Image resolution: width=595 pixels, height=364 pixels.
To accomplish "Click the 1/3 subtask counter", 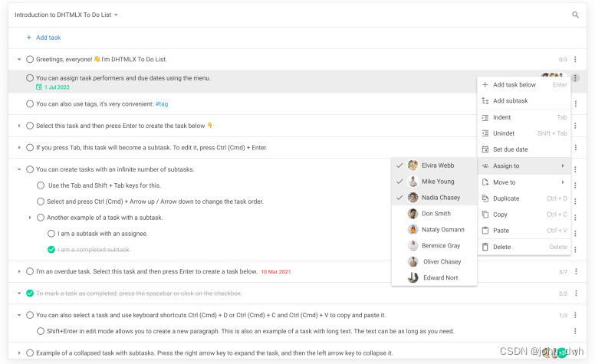I will click(x=563, y=316).
